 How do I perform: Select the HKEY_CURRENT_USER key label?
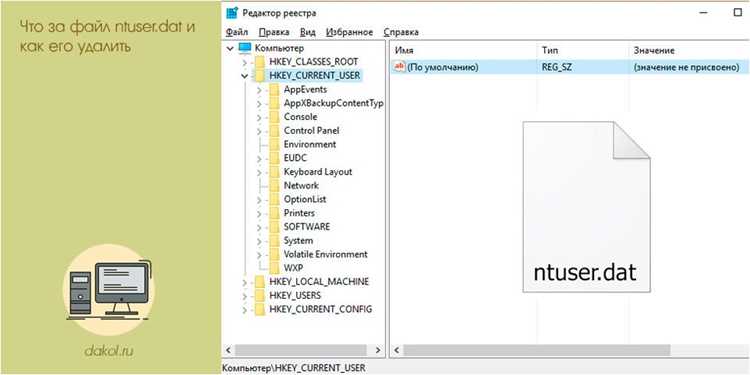pyautogui.click(x=315, y=76)
